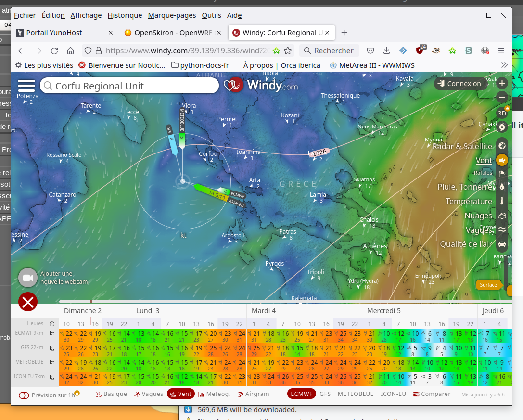Select the Vagues waves layer icon
The width and height of the screenshot is (523, 420).
(x=502, y=230)
